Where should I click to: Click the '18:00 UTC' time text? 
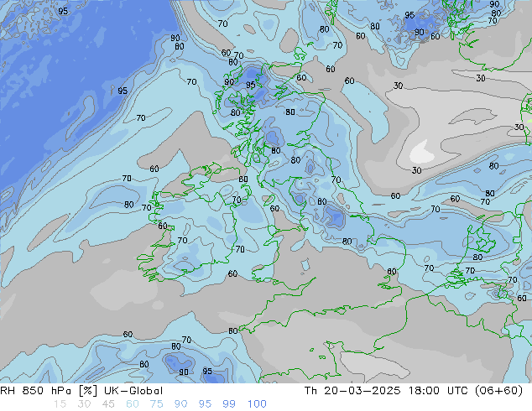tap(440, 391)
